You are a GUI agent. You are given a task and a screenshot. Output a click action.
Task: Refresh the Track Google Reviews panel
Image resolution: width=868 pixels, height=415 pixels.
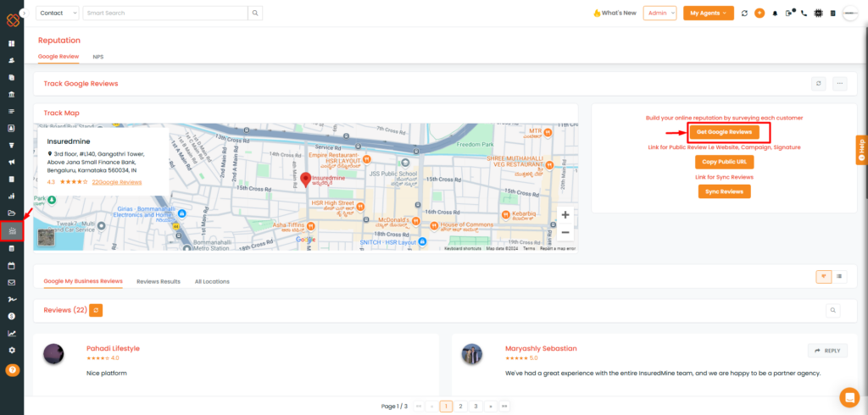pos(819,84)
